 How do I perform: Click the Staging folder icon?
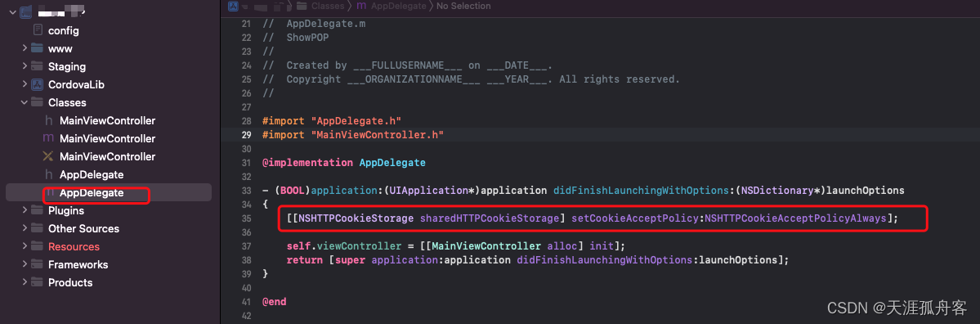[37, 66]
